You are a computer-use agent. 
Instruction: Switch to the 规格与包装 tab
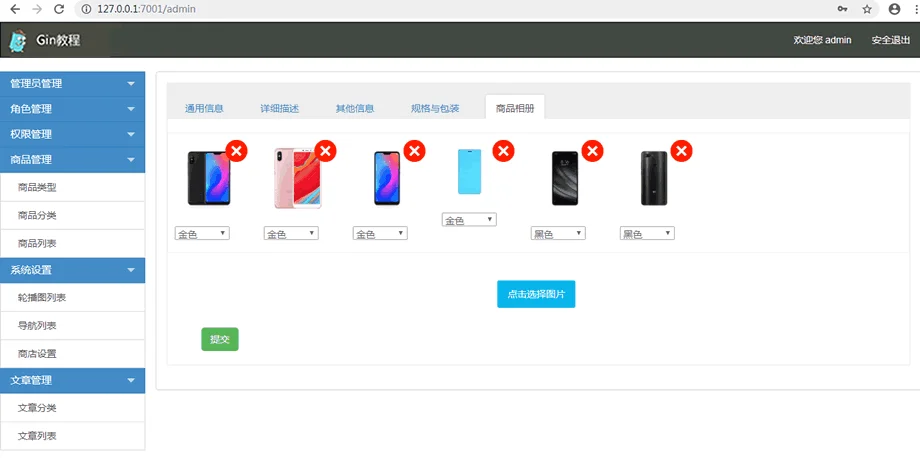(x=435, y=108)
